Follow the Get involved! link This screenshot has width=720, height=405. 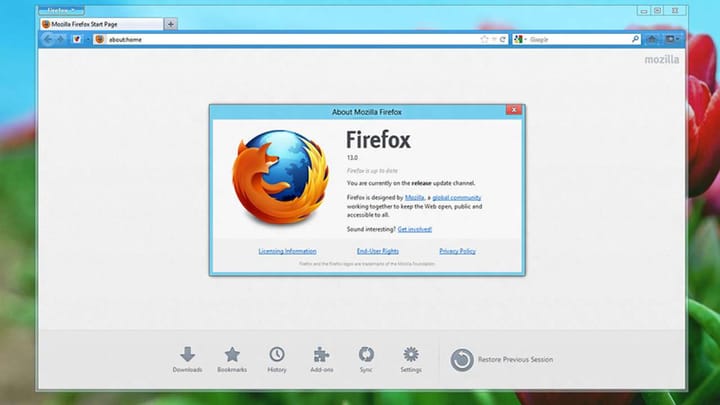[x=415, y=229]
